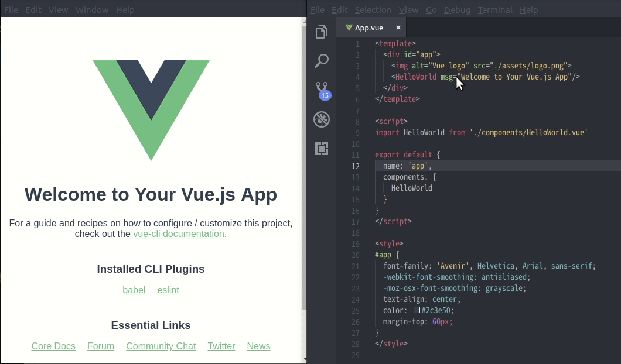Open the Window menu in the browser window
The height and width of the screenshot is (364, 621).
point(92,10)
